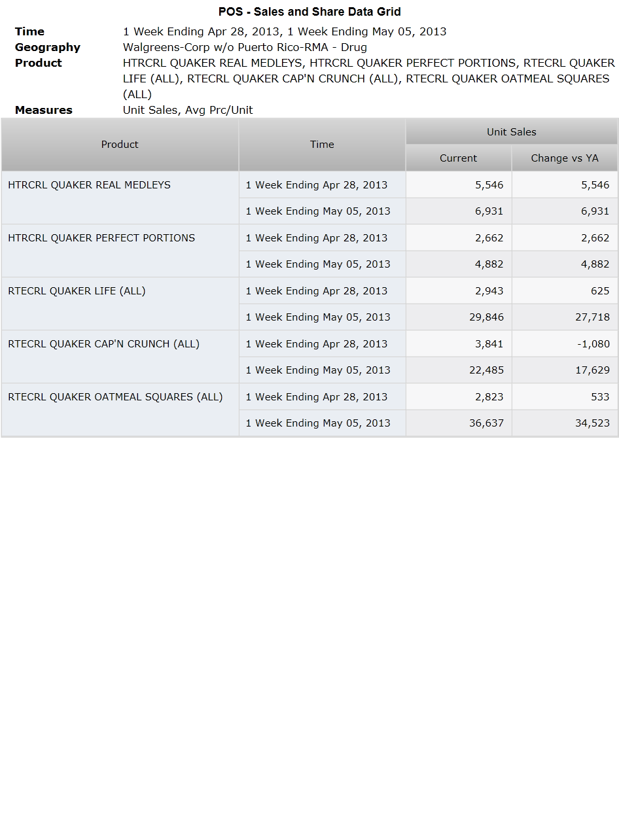The width and height of the screenshot is (619, 840).
Task: Click Quaker Life May 05 time cell
Action: pyautogui.click(x=322, y=317)
